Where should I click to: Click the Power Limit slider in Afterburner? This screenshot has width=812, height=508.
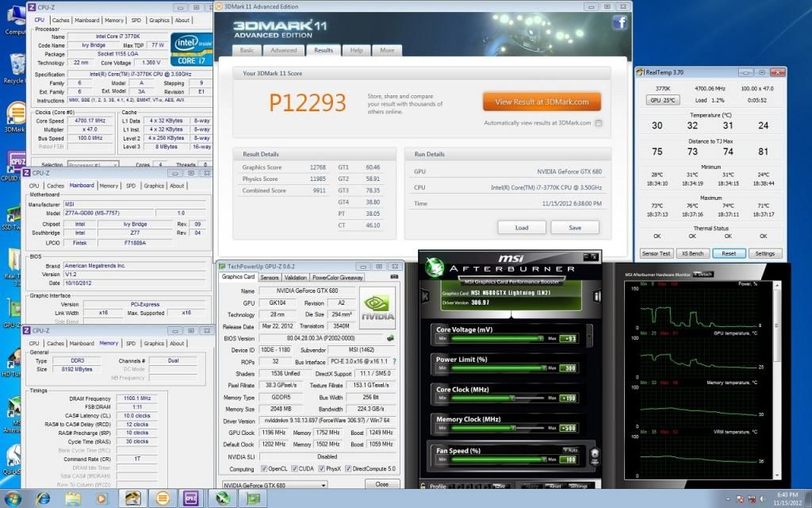[499, 368]
